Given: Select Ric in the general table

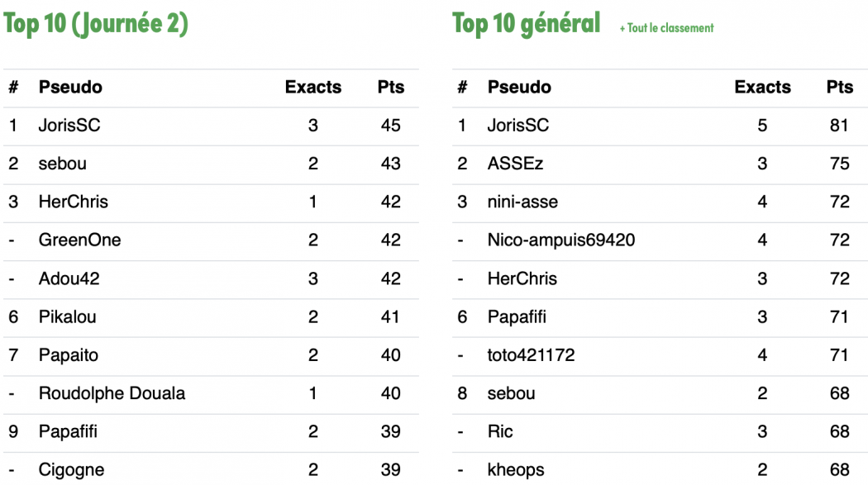Looking at the screenshot, I should click(500, 431).
